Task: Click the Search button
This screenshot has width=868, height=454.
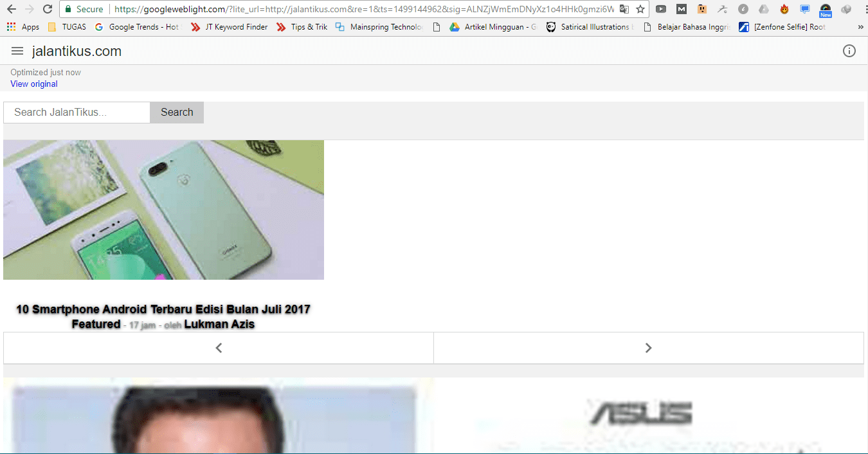Action: point(177,113)
